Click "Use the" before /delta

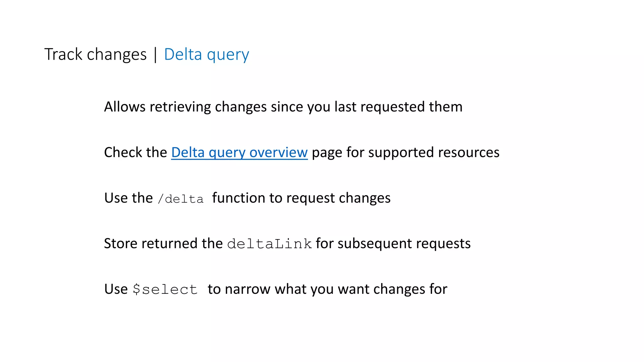click(x=128, y=198)
